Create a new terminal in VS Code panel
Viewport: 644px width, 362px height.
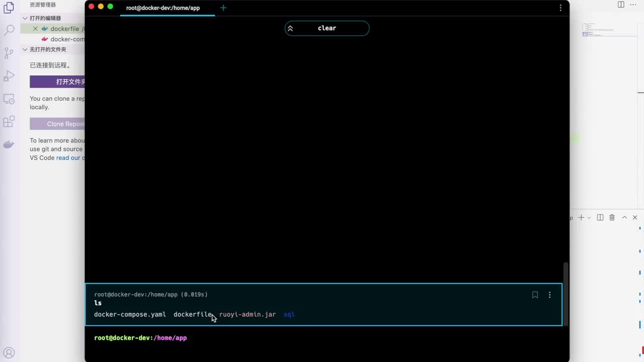click(x=581, y=218)
